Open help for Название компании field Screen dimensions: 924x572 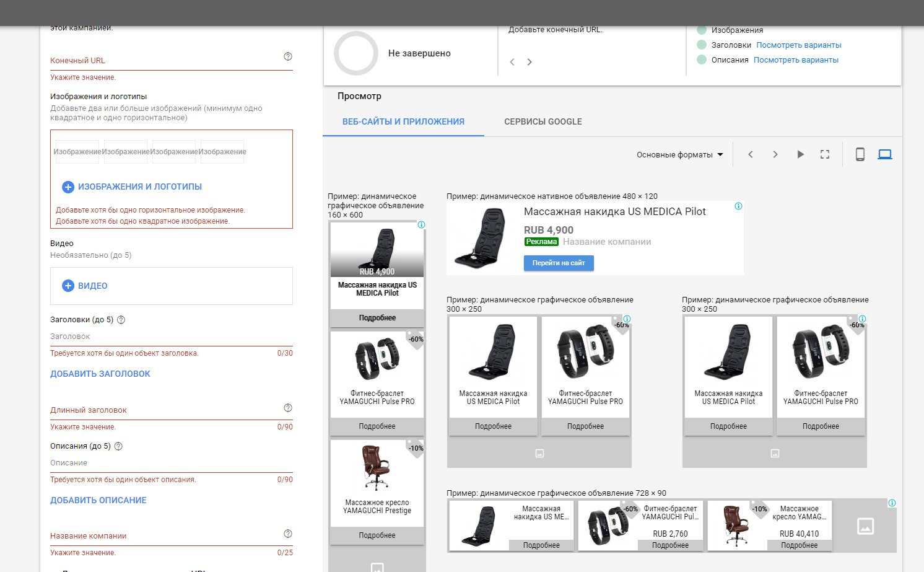(x=288, y=534)
